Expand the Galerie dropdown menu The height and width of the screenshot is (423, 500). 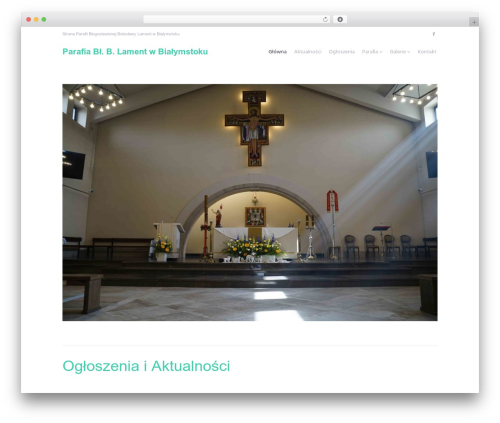pyautogui.click(x=400, y=52)
